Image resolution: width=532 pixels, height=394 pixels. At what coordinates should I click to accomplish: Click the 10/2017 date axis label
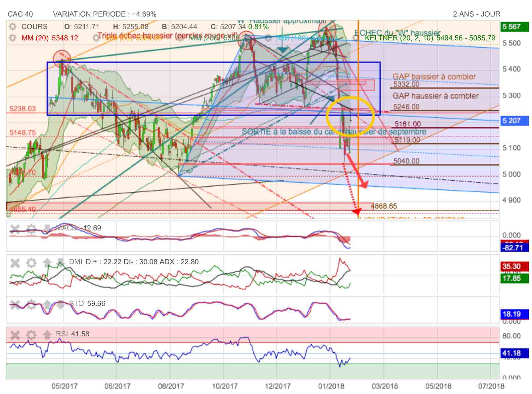tap(225, 386)
